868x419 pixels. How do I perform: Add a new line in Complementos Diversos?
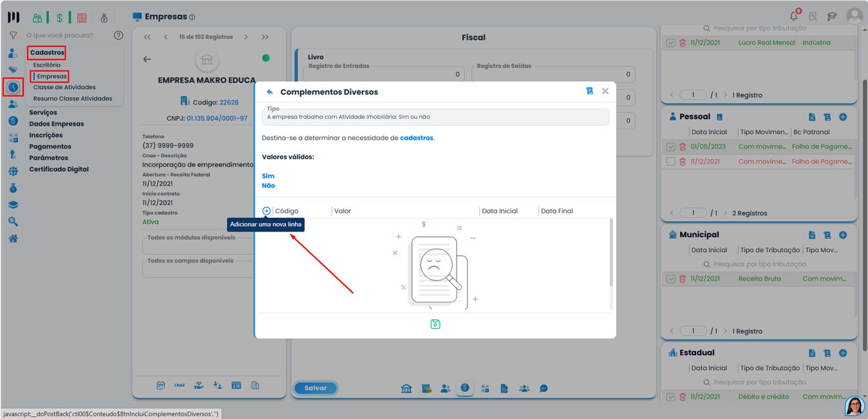tap(267, 211)
